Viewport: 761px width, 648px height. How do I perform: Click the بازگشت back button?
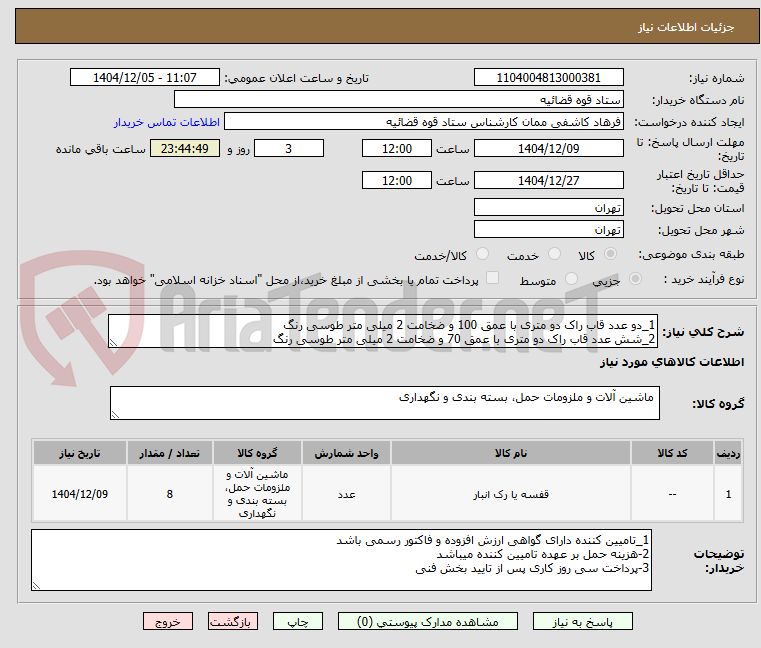tap(232, 621)
